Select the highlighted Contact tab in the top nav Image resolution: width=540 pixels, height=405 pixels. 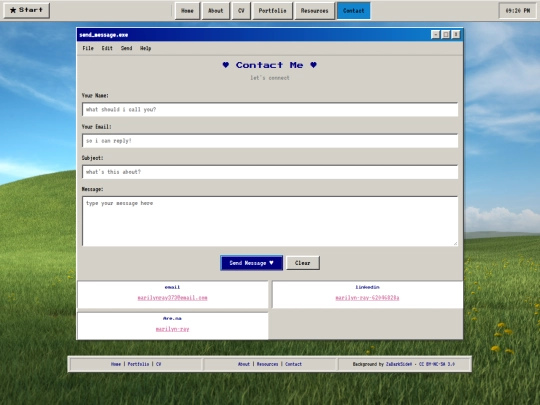pos(353,11)
